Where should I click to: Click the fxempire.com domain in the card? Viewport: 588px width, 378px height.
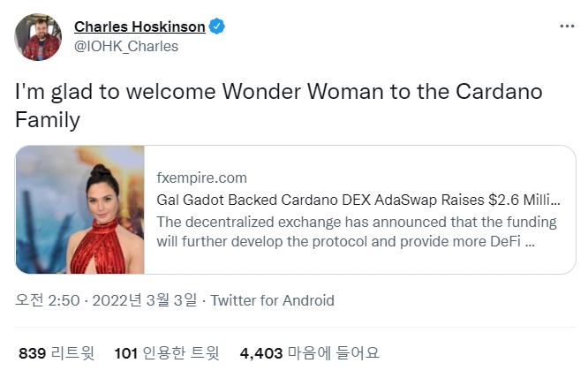click(x=201, y=178)
